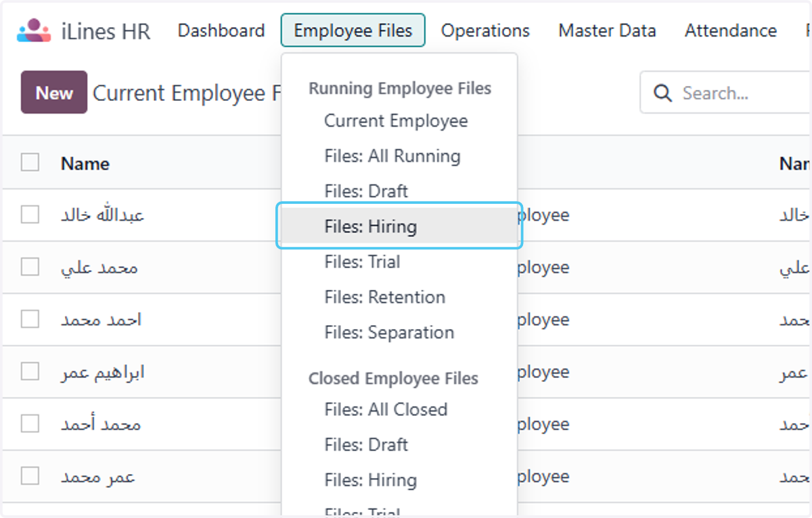This screenshot has height=518, width=812.
Task: Open the Operations menu
Action: tap(485, 30)
